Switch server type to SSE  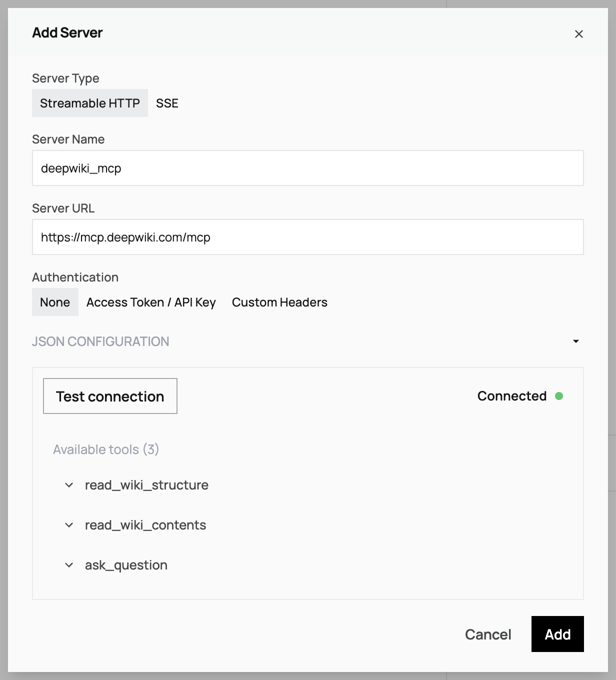167,103
